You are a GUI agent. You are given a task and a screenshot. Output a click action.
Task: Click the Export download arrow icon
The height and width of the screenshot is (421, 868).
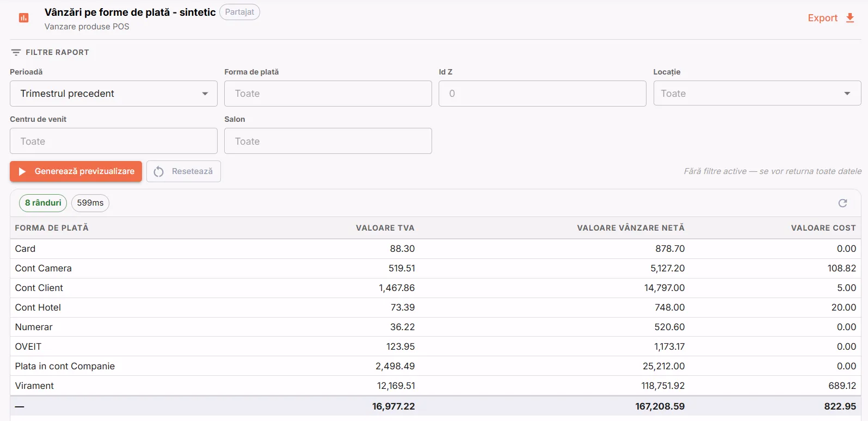click(x=850, y=18)
